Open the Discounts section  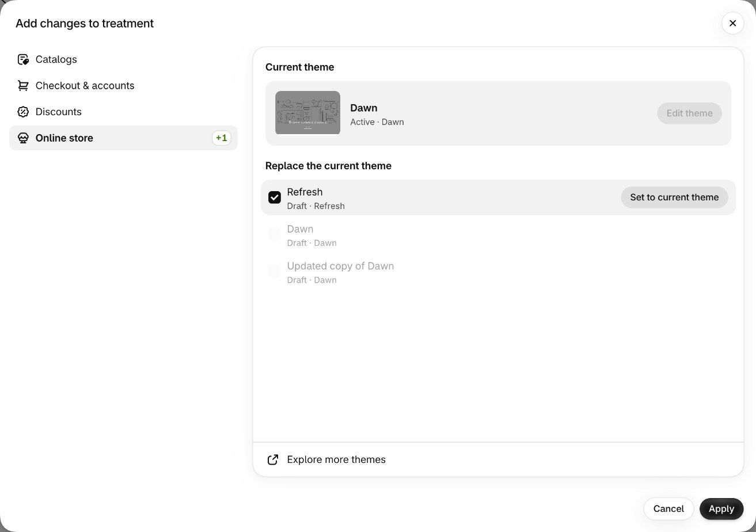point(123,112)
